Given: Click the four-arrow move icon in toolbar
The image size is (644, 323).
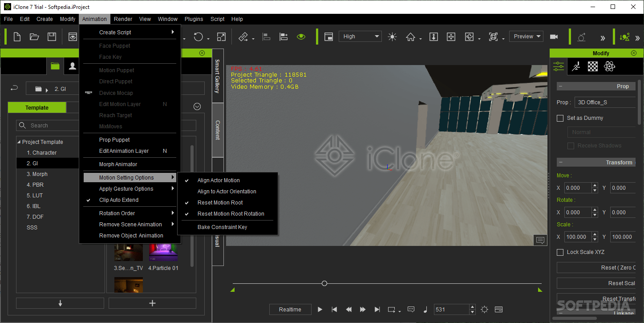Looking at the screenshot, I should coord(451,37).
